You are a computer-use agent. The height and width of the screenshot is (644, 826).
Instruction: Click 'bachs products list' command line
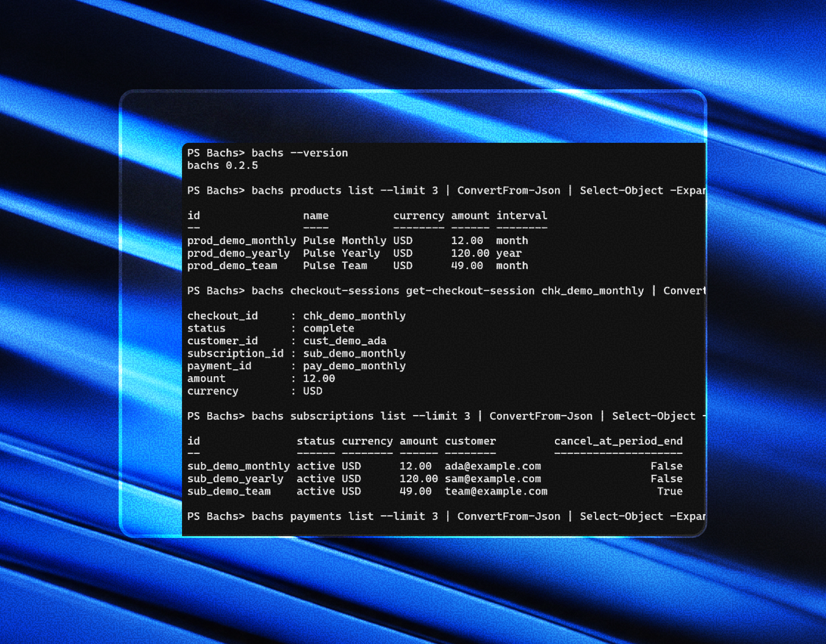coord(313,191)
